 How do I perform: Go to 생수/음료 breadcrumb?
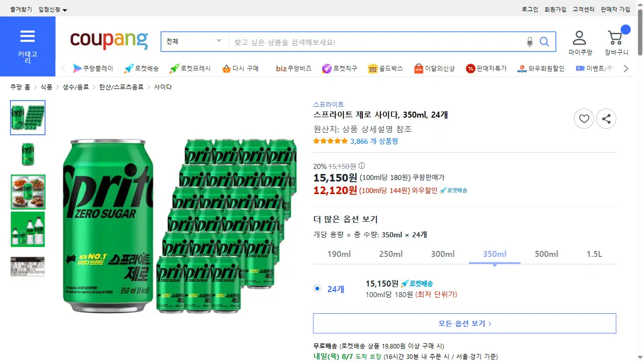click(75, 87)
